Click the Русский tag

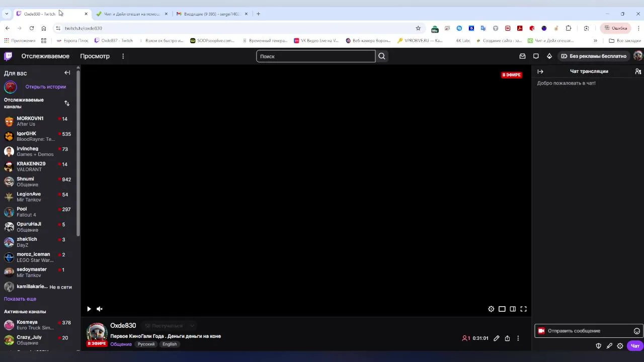click(x=146, y=344)
